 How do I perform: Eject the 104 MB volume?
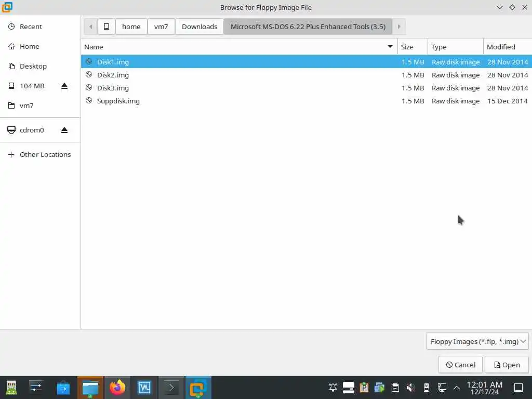pos(64,86)
